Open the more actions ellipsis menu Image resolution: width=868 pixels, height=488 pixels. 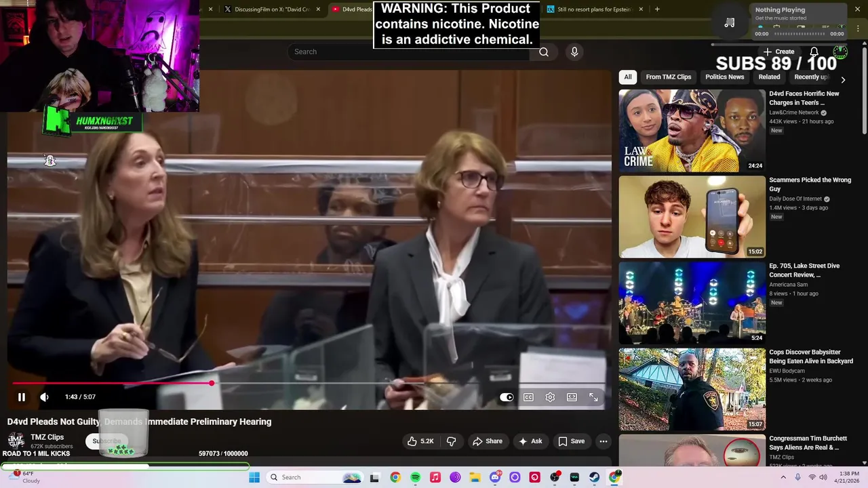click(x=603, y=441)
